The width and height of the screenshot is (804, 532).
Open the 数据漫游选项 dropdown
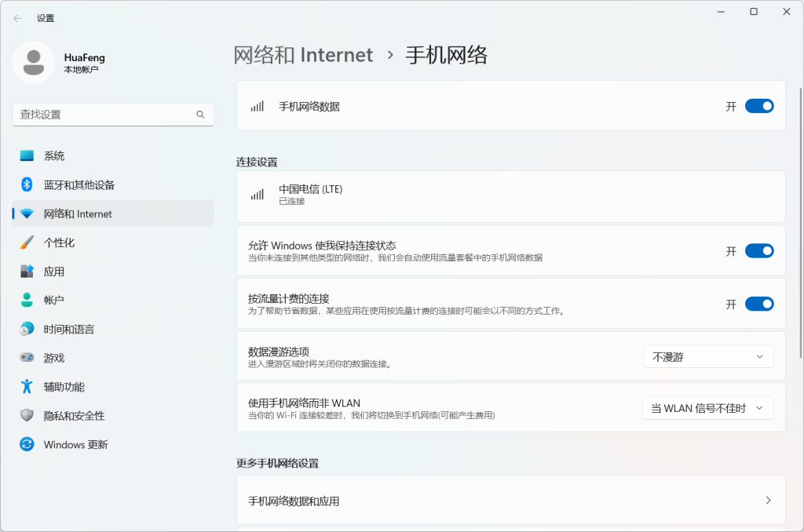708,357
